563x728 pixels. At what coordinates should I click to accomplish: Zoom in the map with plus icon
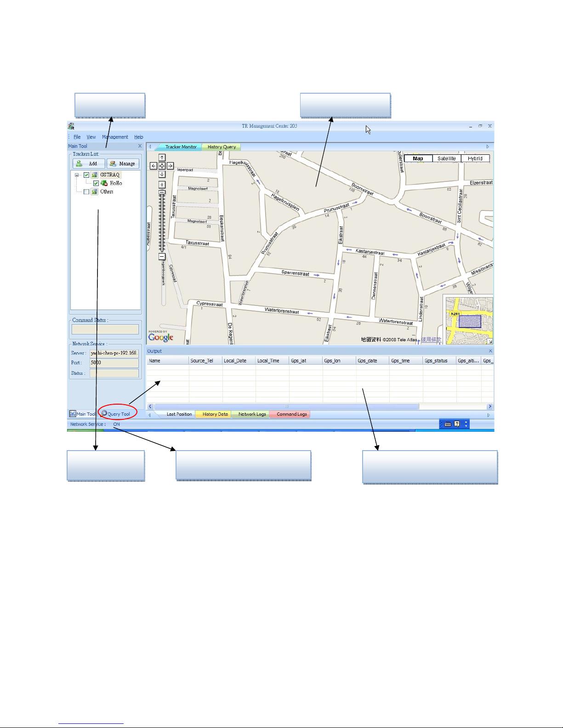click(162, 185)
